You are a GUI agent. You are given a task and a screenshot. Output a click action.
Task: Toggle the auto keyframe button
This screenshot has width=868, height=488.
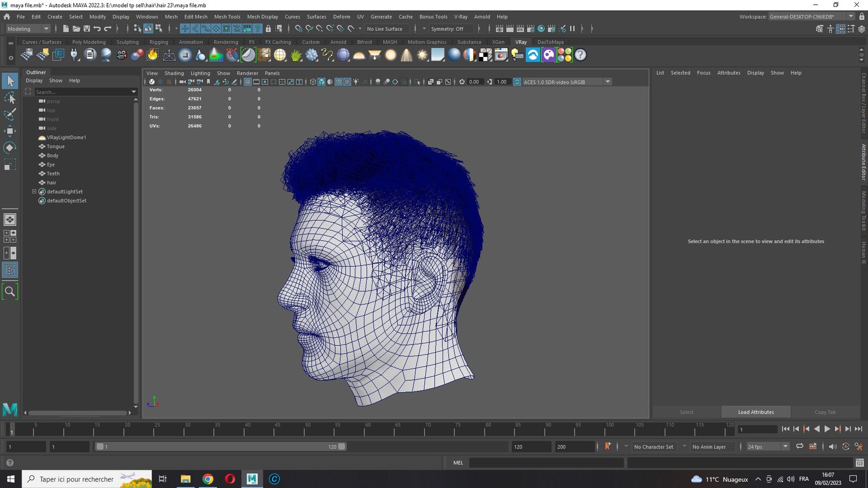[607, 446]
